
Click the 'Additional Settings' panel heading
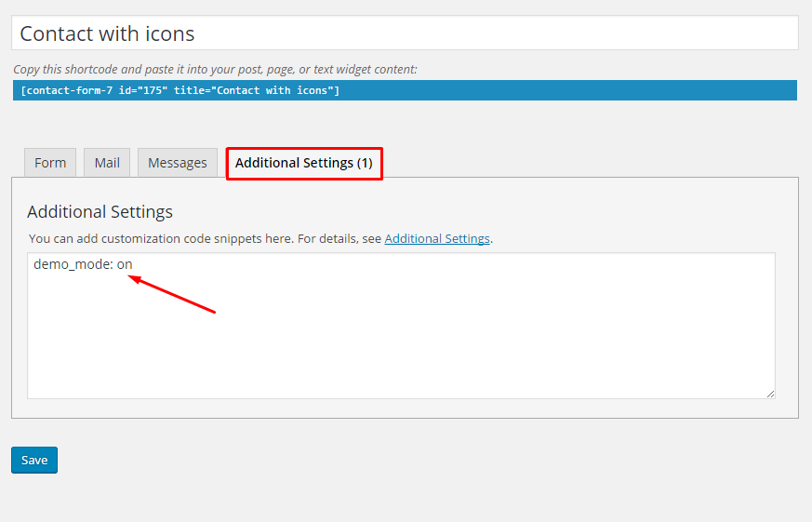click(100, 211)
